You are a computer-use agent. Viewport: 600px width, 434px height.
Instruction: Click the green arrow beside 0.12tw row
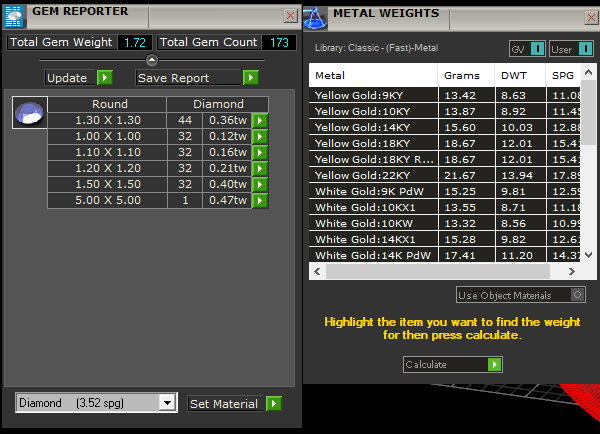(260, 136)
